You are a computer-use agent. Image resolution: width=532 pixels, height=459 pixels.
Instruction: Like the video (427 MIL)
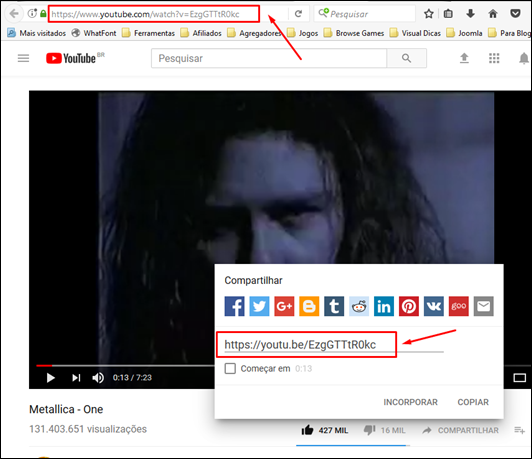coord(325,430)
